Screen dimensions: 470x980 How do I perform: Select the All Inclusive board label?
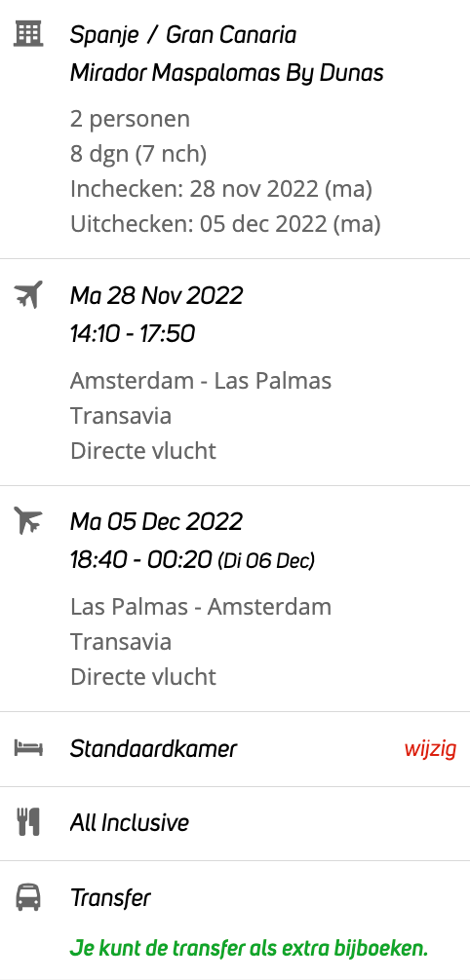[x=130, y=822]
